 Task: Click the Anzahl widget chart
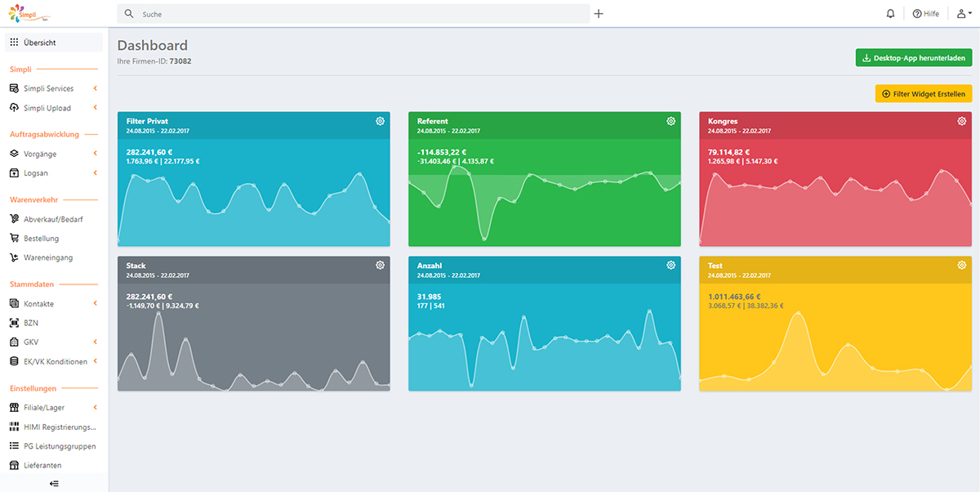544,351
